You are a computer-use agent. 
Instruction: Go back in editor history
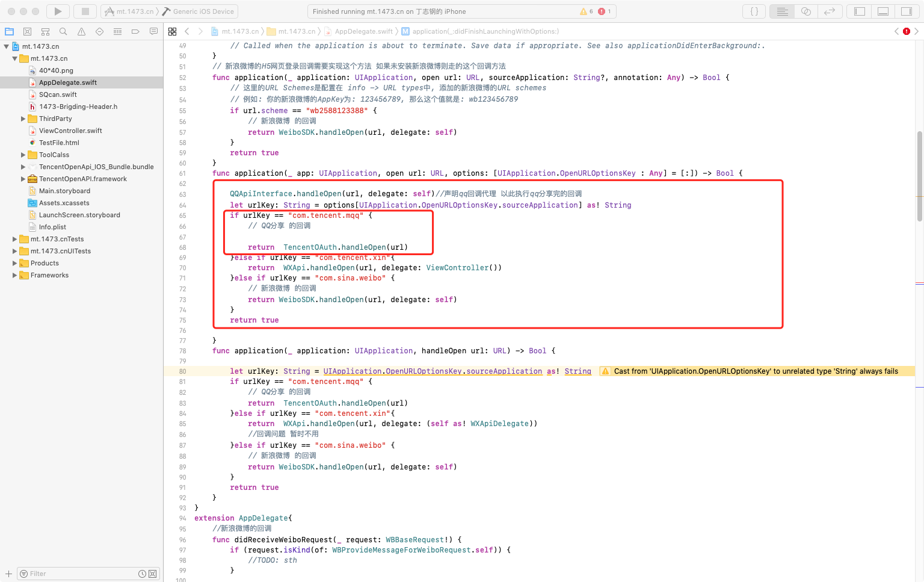pos(187,31)
